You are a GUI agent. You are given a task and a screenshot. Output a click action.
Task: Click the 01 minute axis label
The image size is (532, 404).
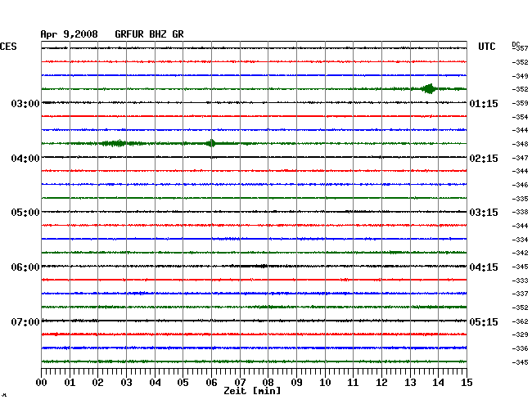(70, 383)
